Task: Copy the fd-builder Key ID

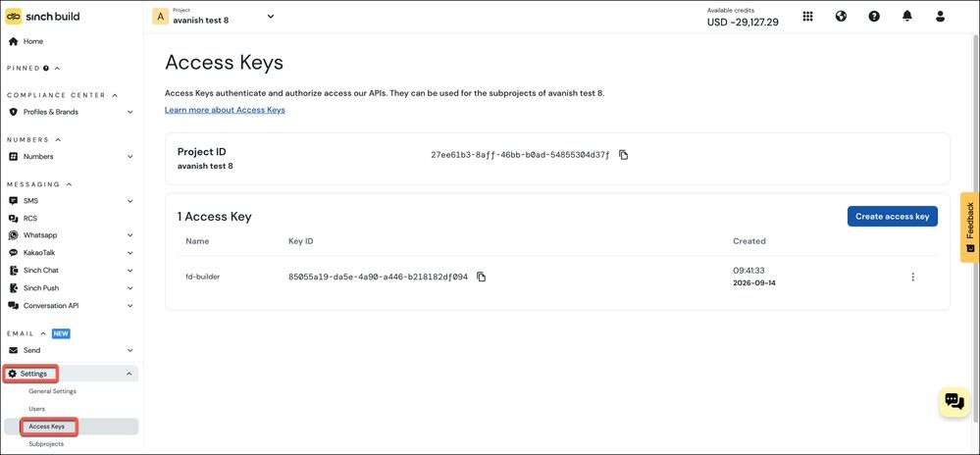Action: (x=482, y=277)
